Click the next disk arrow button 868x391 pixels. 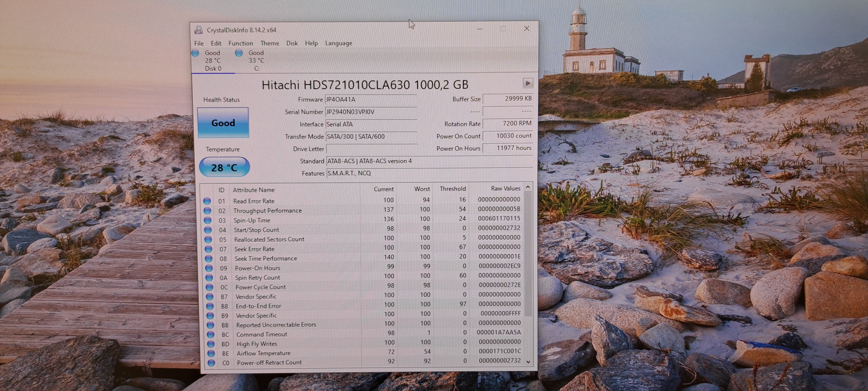pos(528,83)
